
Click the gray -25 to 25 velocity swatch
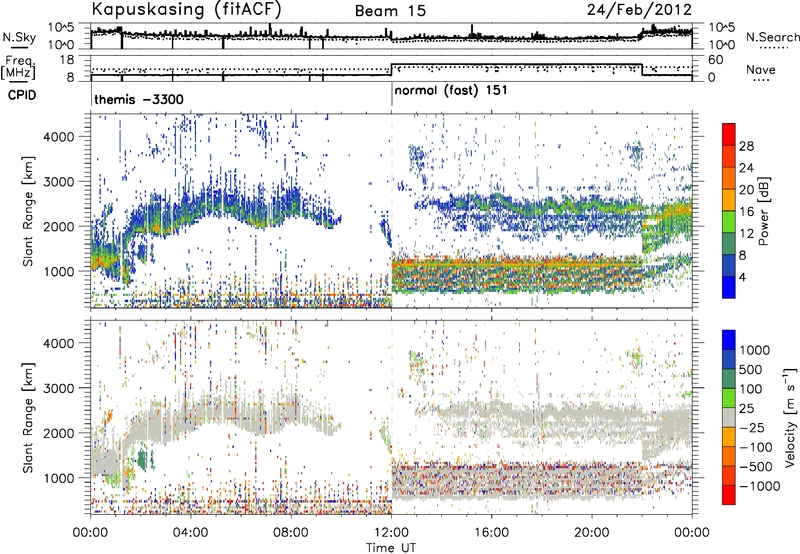(x=729, y=418)
